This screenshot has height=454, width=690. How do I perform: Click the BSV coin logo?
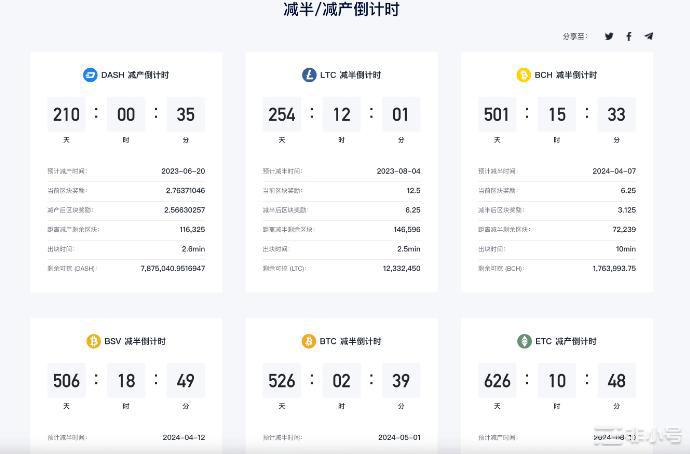click(x=93, y=341)
